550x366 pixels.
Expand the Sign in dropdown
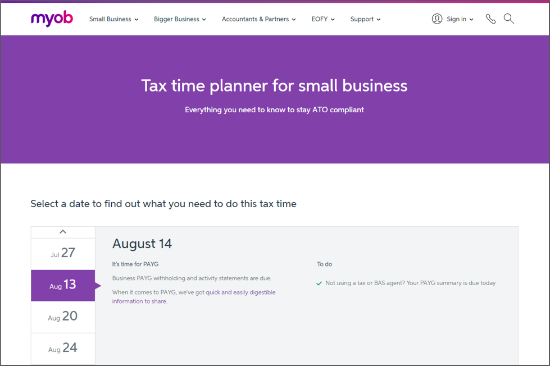pos(460,19)
